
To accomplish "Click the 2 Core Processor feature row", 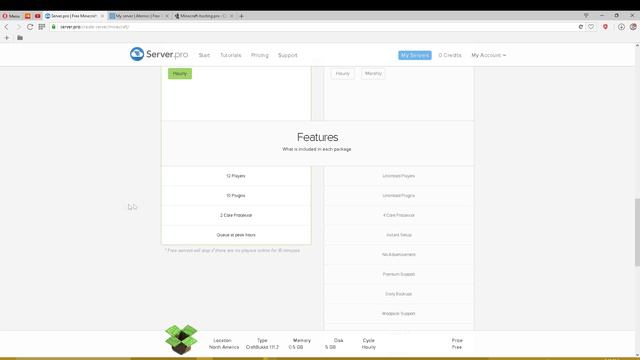I will coord(236,215).
